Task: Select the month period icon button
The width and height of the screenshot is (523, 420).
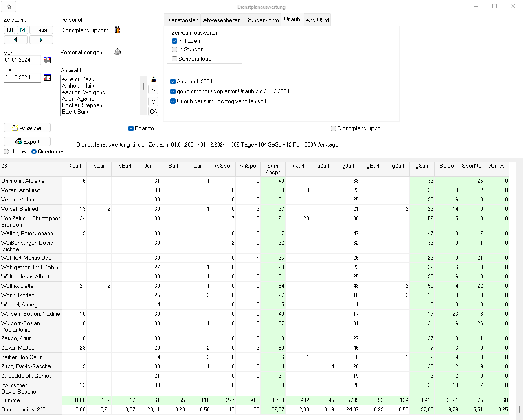Action: click(22, 30)
